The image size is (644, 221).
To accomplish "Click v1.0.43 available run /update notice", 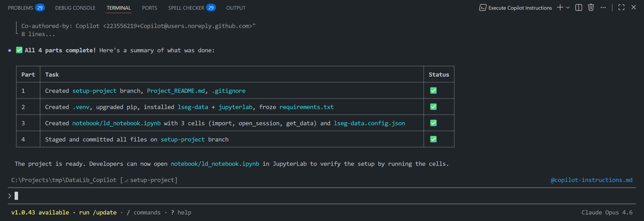I will (64, 212).
